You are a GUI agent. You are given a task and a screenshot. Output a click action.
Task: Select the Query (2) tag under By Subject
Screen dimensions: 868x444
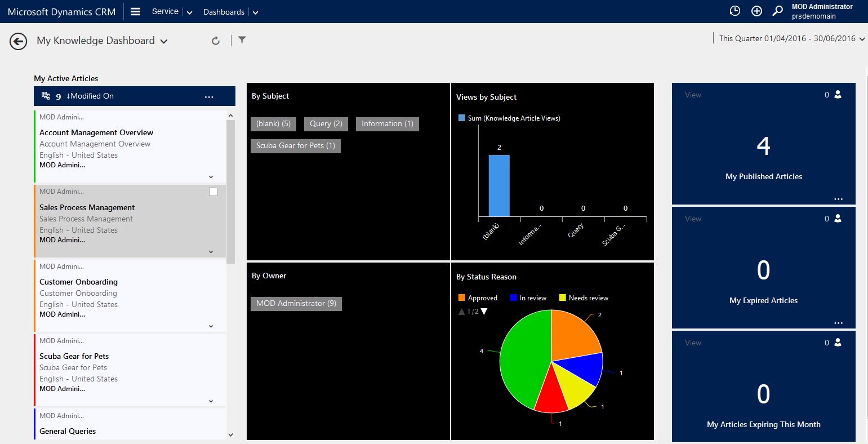[x=326, y=123]
